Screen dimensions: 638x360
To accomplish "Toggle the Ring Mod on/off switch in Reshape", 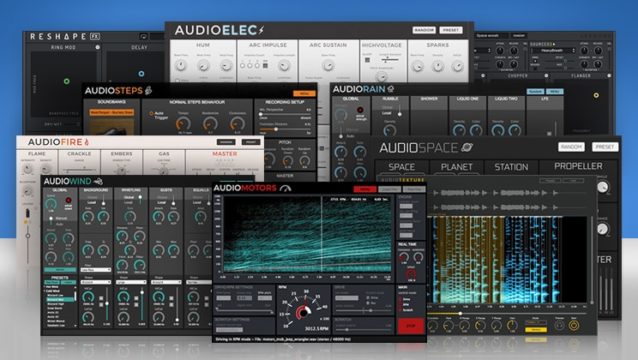I will (x=98, y=47).
